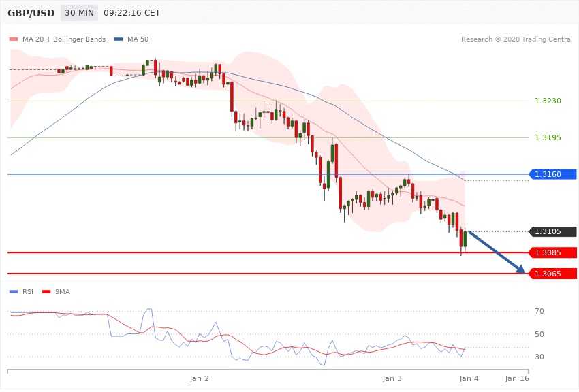Click the RSI 50 axis label

539,334
